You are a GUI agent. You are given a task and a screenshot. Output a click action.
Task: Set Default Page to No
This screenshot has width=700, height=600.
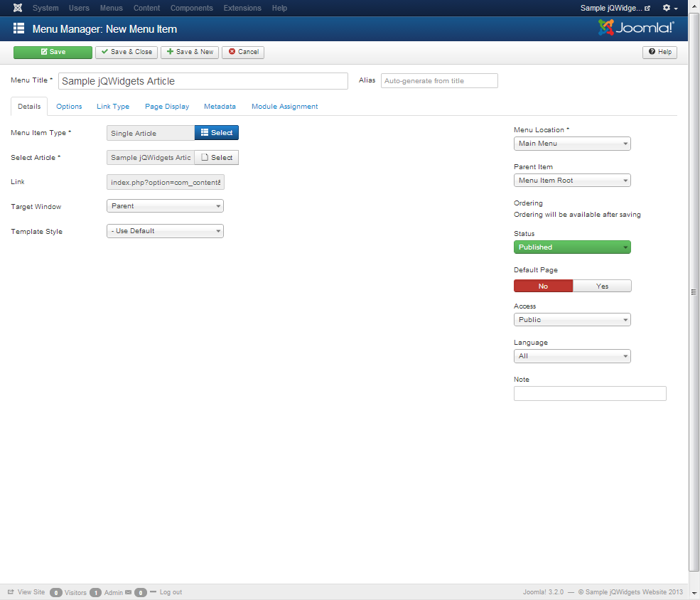(543, 286)
